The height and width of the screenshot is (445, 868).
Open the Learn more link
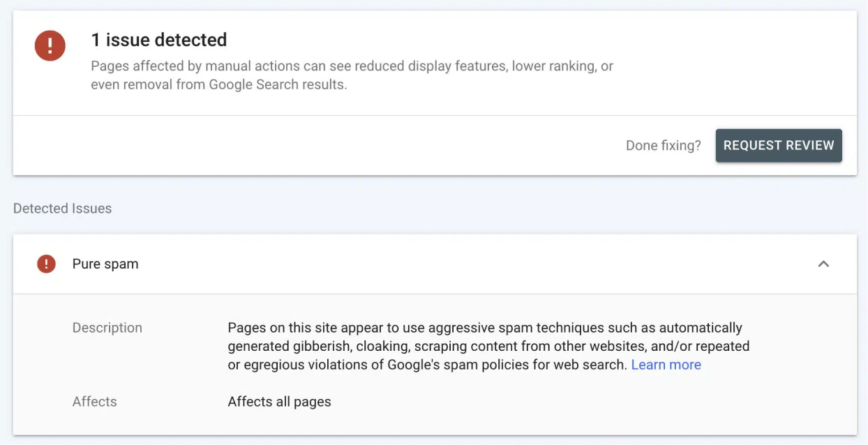pos(666,365)
